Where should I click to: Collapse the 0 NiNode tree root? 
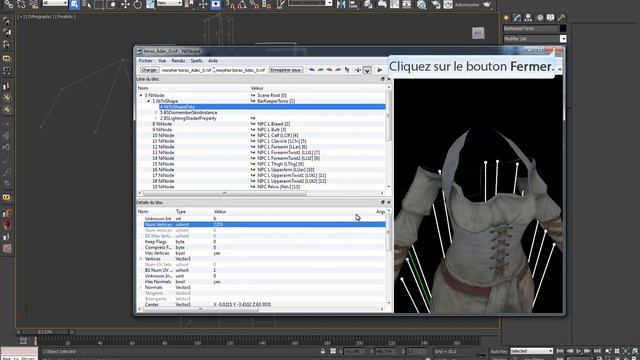pyautogui.click(x=141, y=95)
